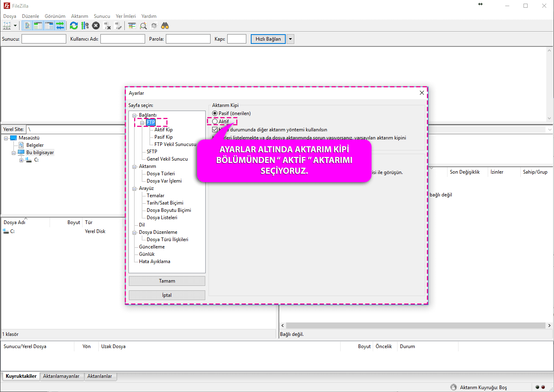Viewport: 554px width, 392px height.
Task: Click the İptal button
Action: coord(167,295)
